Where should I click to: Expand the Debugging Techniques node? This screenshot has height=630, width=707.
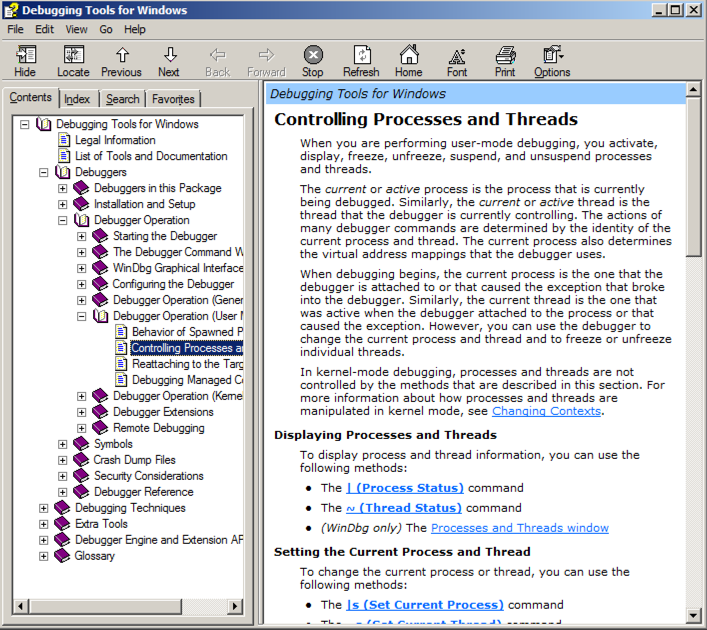tap(44, 508)
